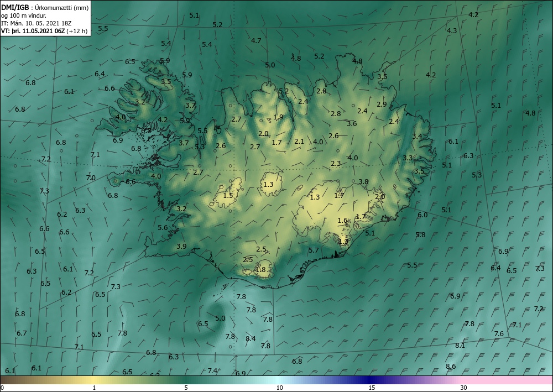This screenshot has height=392, width=553.
Task: Click the "DMI/IGB : Úrkomumætti (mm)" title text
Action: (x=45, y=7)
